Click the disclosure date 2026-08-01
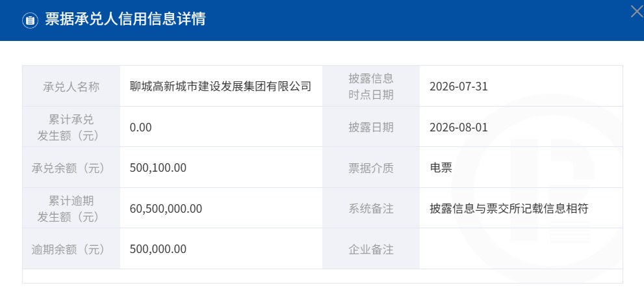This screenshot has width=644, height=292. 458,127
